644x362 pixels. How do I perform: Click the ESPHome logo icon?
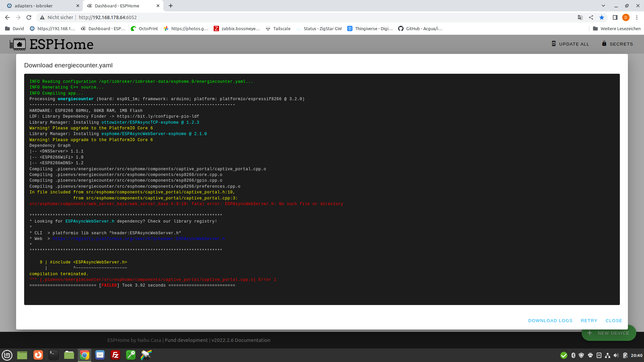point(17,44)
